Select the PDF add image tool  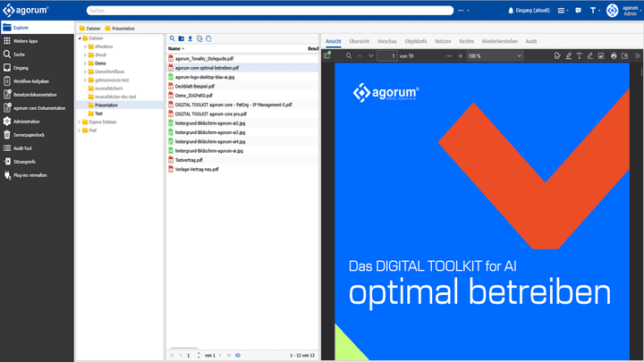click(x=601, y=55)
